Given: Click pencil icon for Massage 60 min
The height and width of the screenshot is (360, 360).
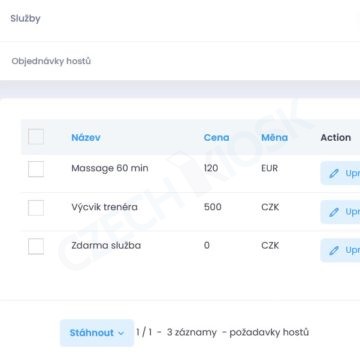Looking at the screenshot, I should pyautogui.click(x=334, y=173).
